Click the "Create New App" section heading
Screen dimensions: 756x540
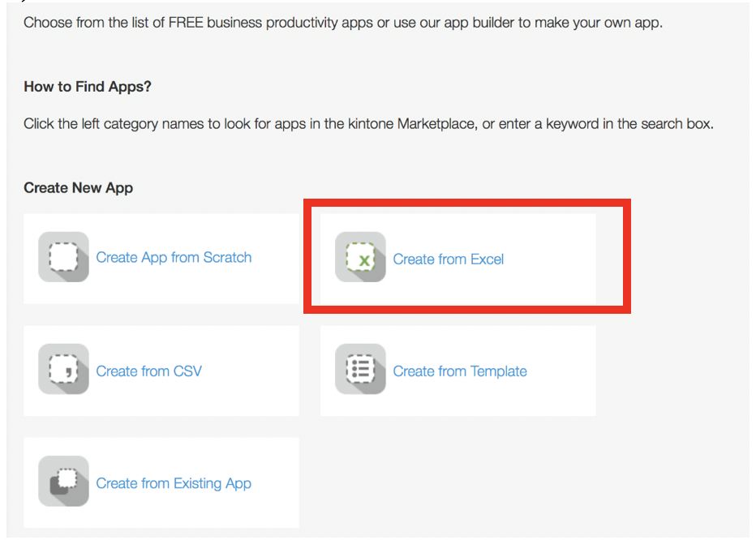tap(78, 187)
